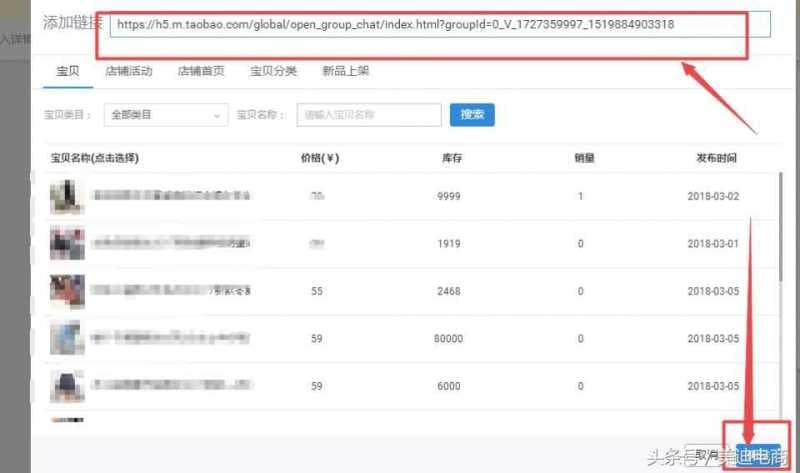800x473 pixels.
Task: Click price 55 in the 2468 row
Action: (317, 291)
